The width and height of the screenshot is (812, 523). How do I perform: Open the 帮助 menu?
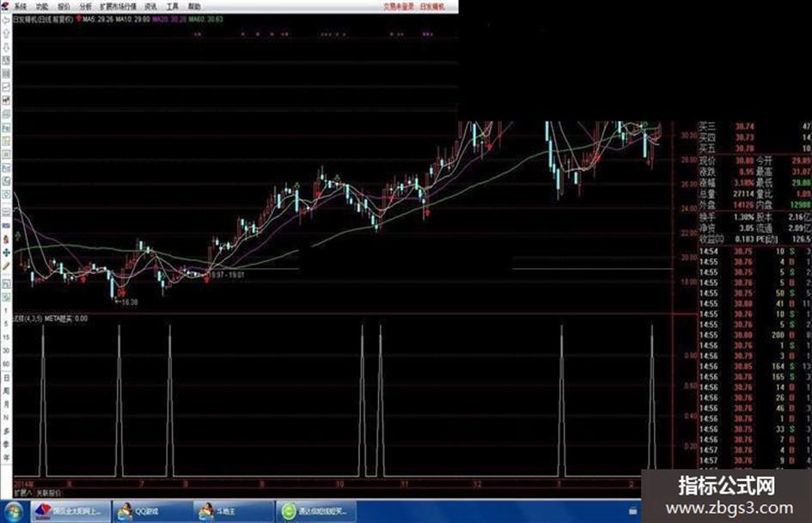194,7
